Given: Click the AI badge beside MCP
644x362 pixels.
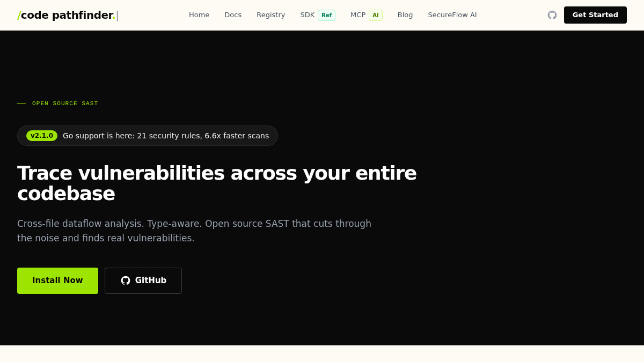Looking at the screenshot, I should [x=376, y=15].
